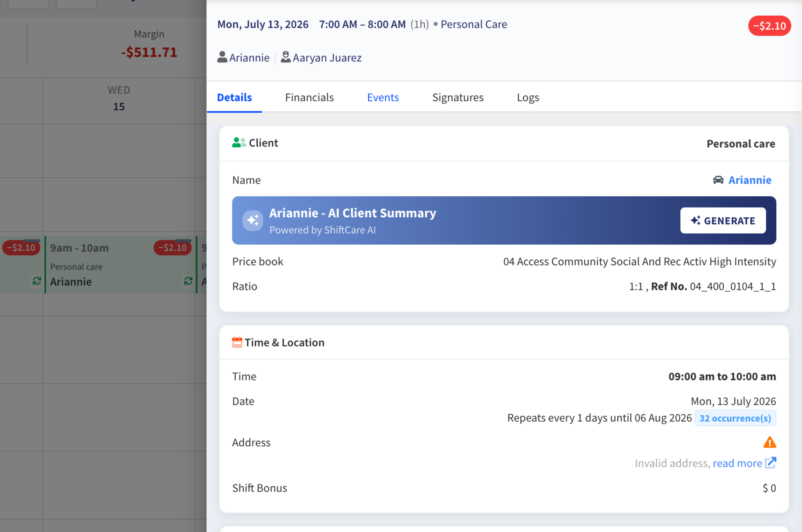Click the Aaryan Juarez staff name in header
The image size is (802, 532).
pyautogui.click(x=327, y=58)
